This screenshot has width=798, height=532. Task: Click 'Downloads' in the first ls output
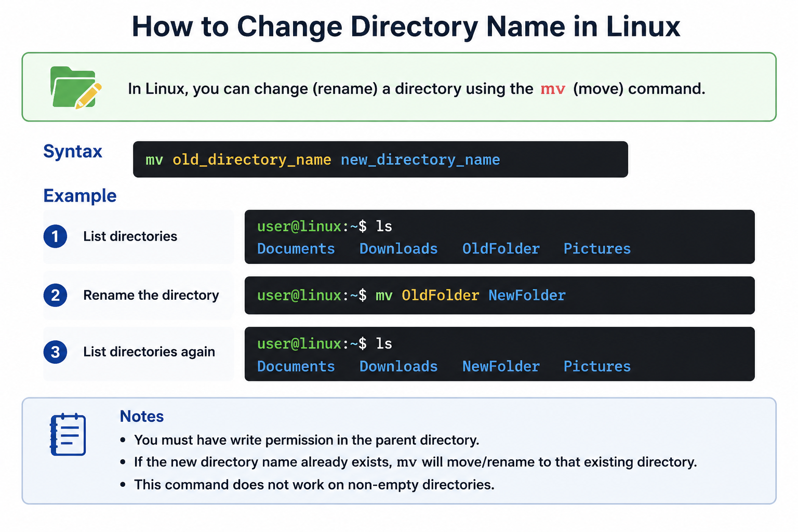click(398, 249)
